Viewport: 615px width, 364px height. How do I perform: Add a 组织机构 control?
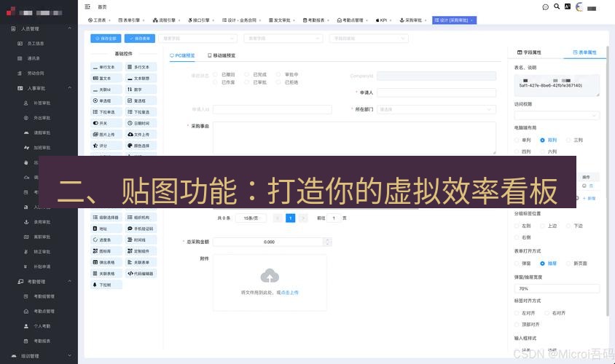[x=141, y=217]
